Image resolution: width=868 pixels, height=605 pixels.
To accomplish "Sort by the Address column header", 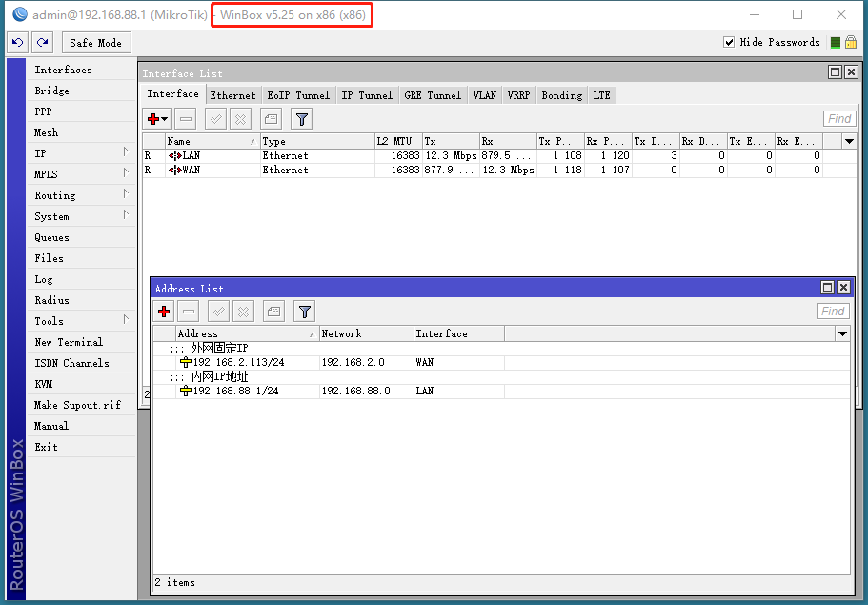I will (x=247, y=333).
